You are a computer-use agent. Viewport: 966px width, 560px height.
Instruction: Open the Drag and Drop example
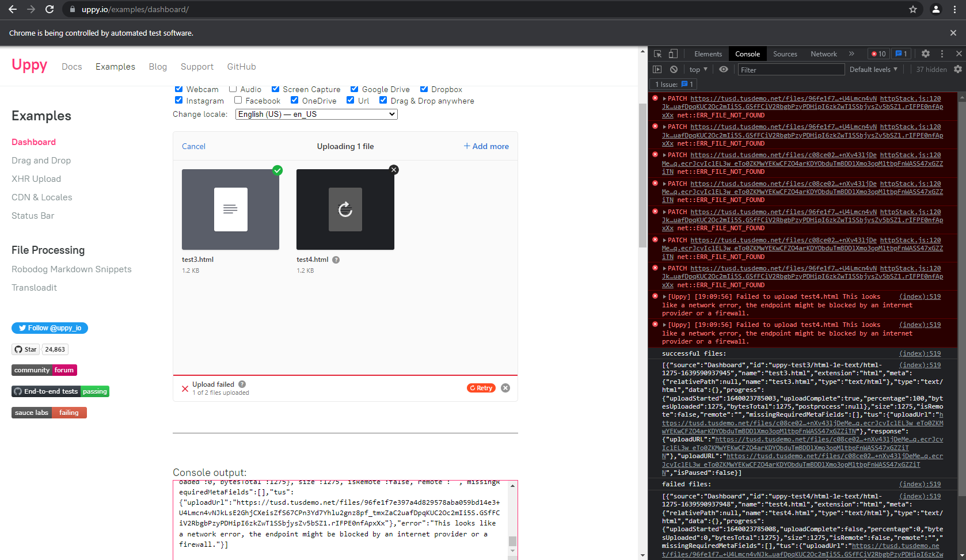41,160
